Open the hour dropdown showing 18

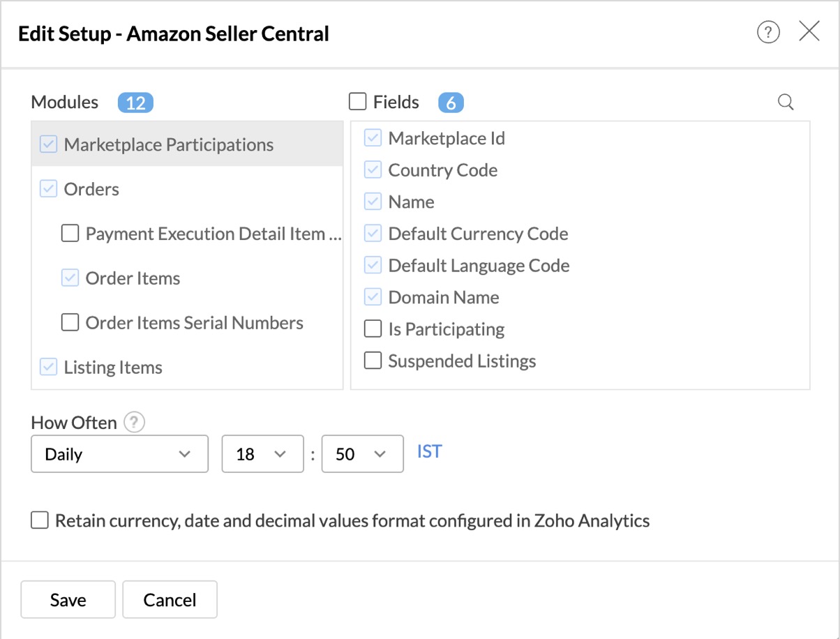pyautogui.click(x=262, y=454)
